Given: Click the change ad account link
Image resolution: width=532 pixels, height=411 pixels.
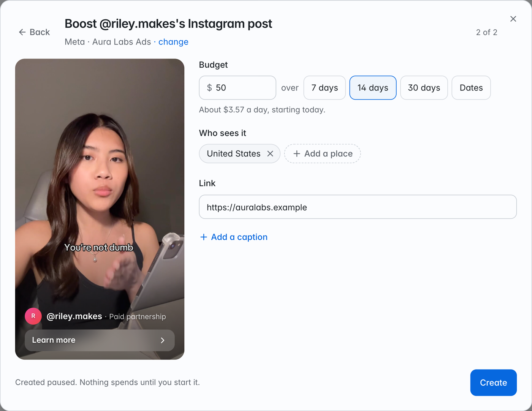Looking at the screenshot, I should [173, 42].
